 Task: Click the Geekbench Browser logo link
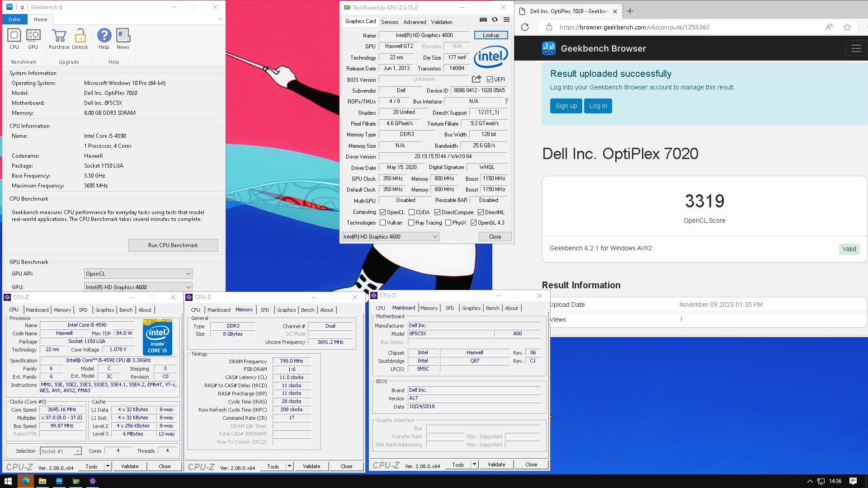594,48
